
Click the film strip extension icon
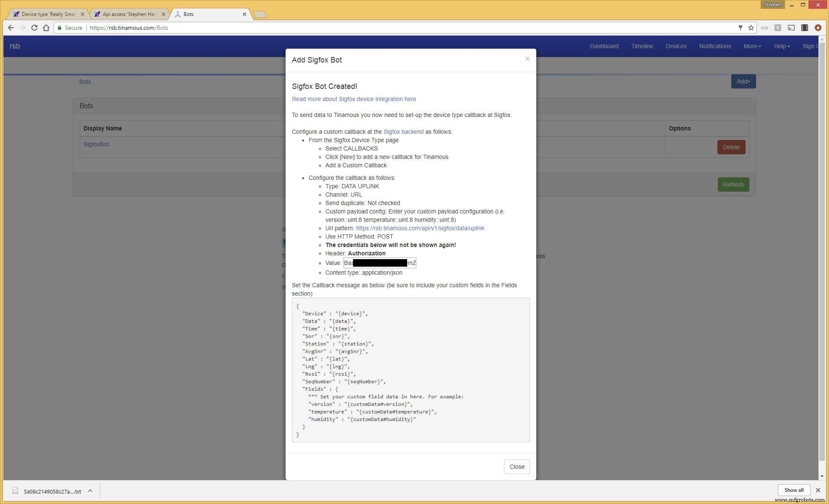804,28
